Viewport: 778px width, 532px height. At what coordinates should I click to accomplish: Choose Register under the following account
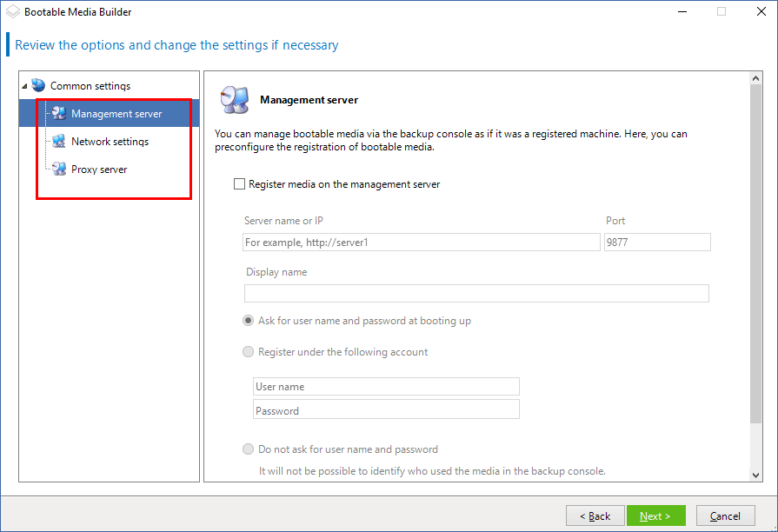249,352
